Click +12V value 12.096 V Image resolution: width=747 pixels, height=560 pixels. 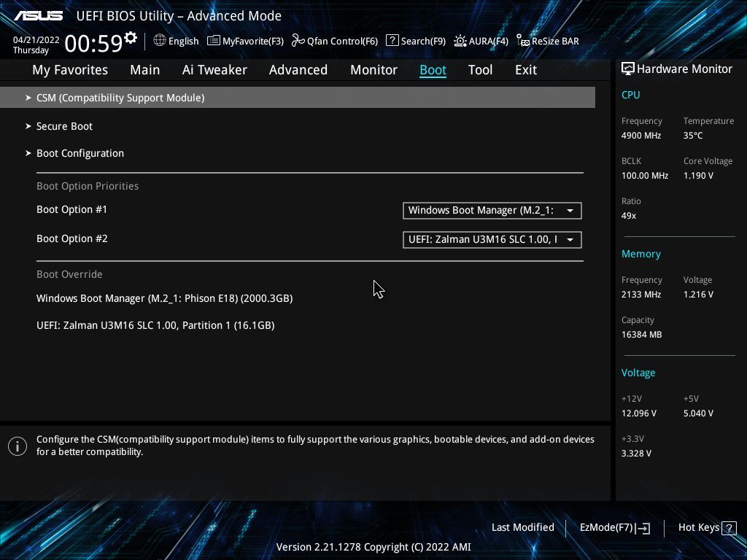tap(638, 413)
